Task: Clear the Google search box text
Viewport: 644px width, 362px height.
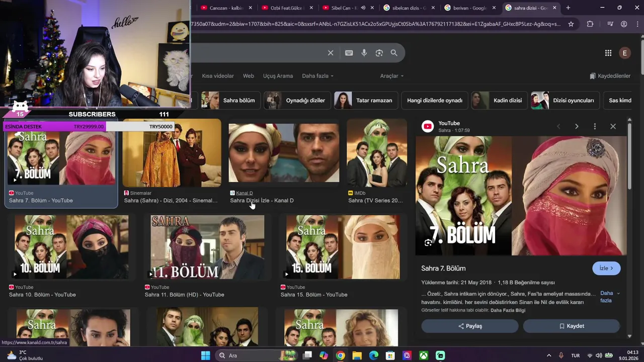Action: 331,53
